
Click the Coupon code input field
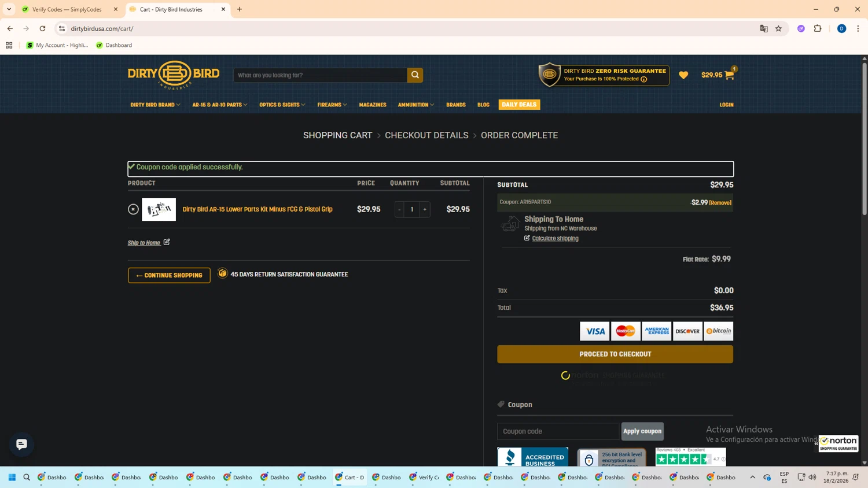(x=558, y=431)
